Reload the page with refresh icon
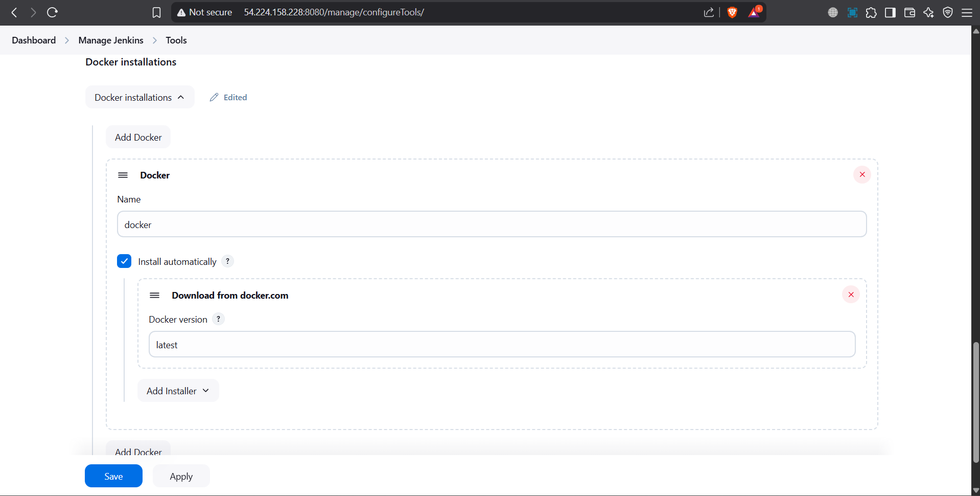 (52, 12)
